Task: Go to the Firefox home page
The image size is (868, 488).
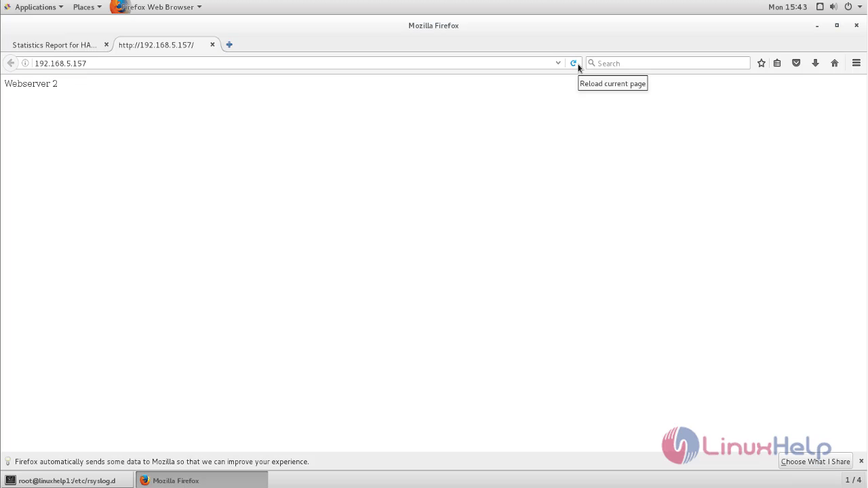Action: 835,63
